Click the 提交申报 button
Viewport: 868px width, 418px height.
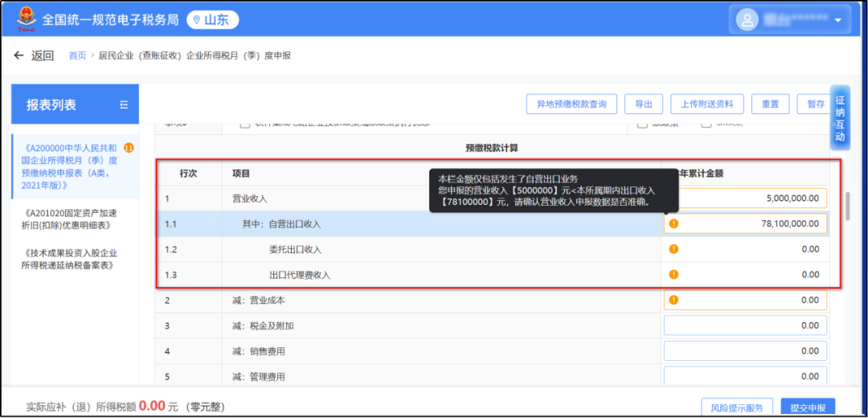(x=807, y=408)
